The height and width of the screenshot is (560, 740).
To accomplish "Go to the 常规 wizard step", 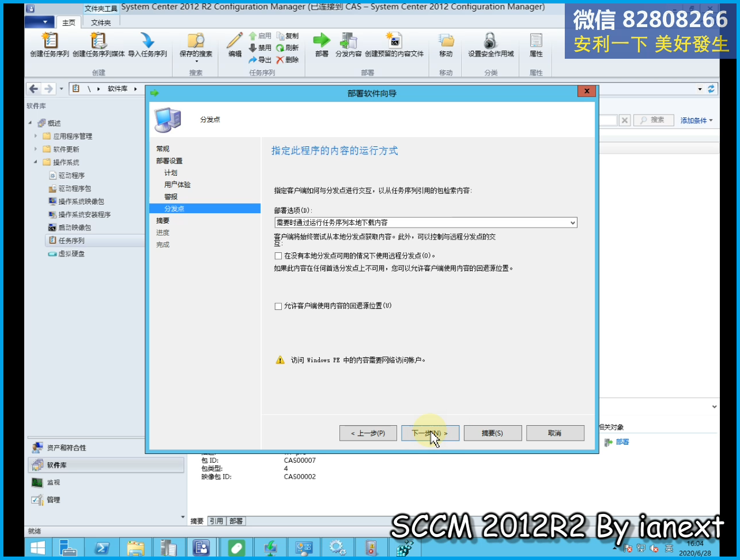I will [163, 149].
